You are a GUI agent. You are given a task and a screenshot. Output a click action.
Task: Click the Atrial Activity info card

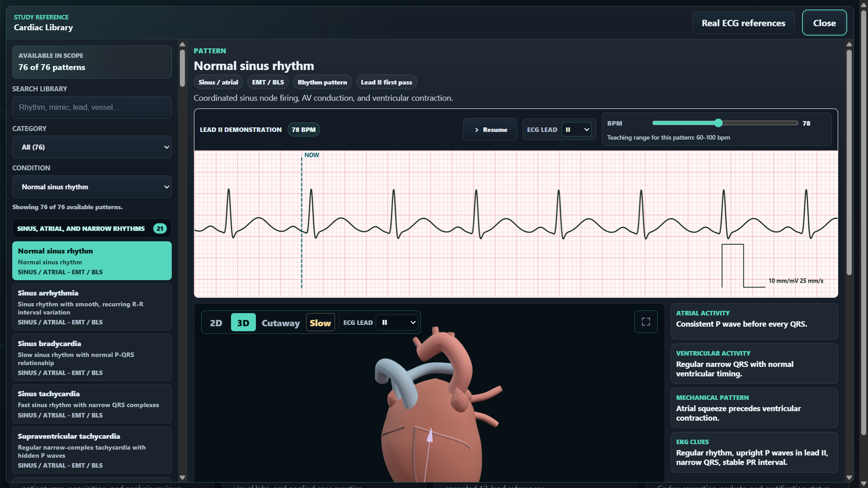pos(754,321)
